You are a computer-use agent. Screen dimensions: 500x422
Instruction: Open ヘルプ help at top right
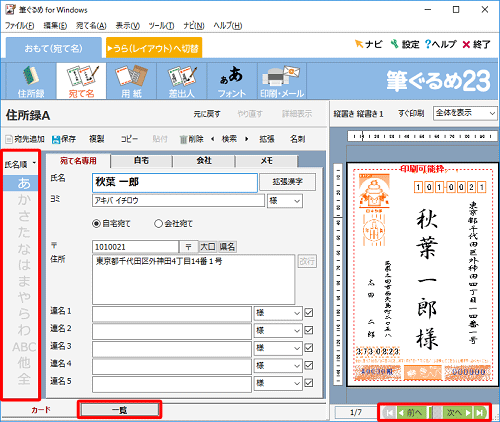440,44
